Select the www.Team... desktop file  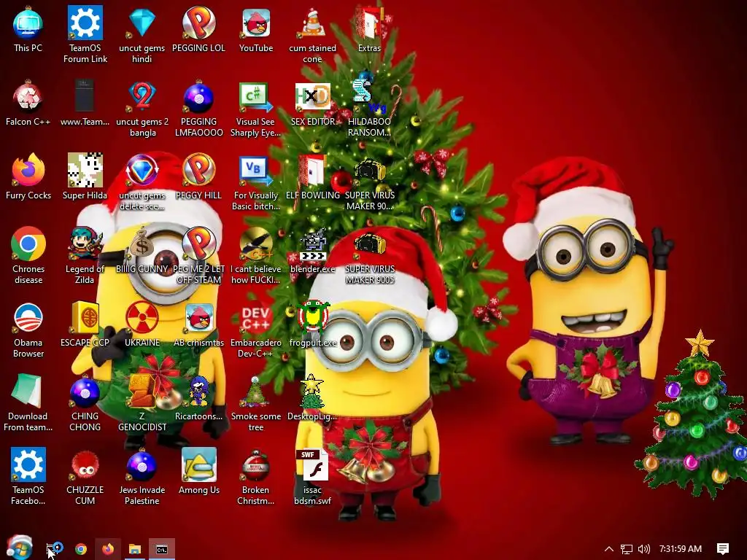pyautogui.click(x=85, y=104)
